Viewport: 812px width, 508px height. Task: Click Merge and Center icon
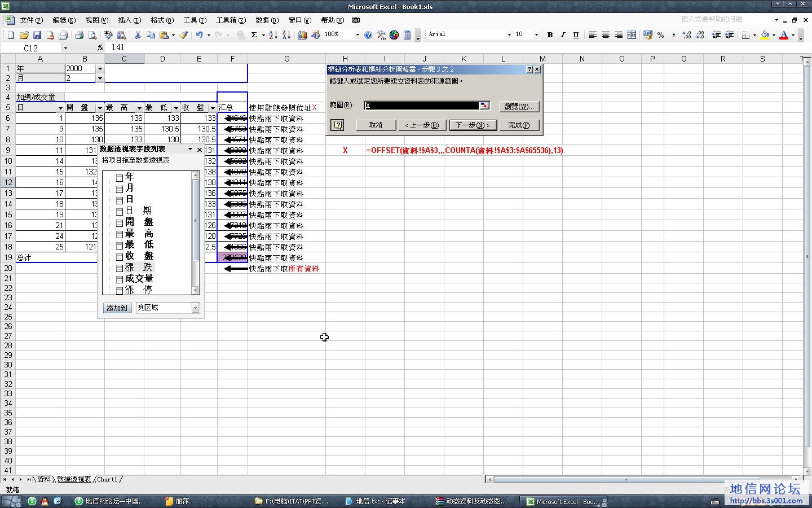point(632,35)
